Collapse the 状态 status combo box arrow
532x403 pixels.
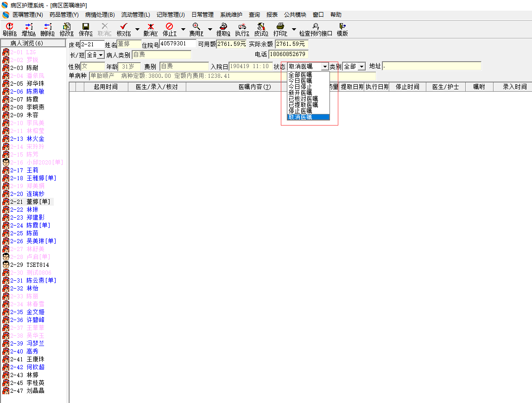(325, 67)
